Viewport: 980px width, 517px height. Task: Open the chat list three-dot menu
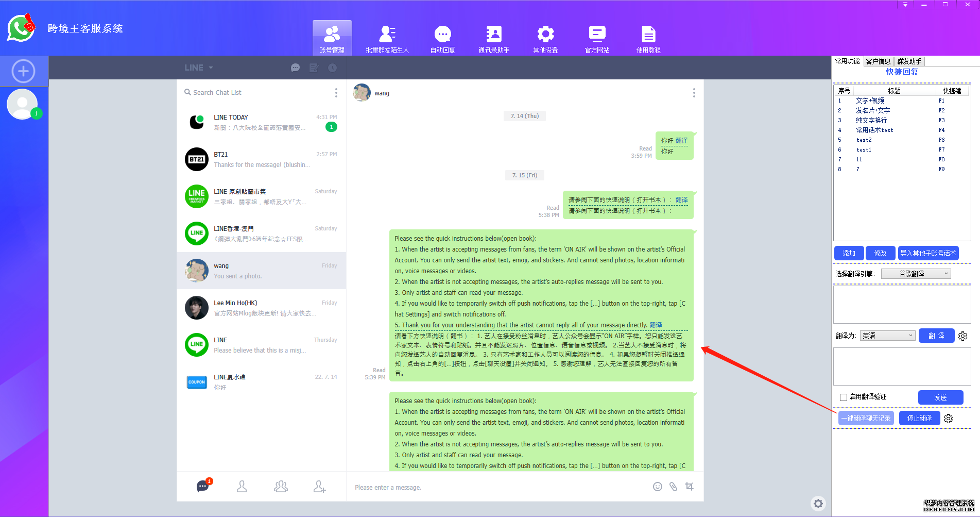[x=336, y=93]
